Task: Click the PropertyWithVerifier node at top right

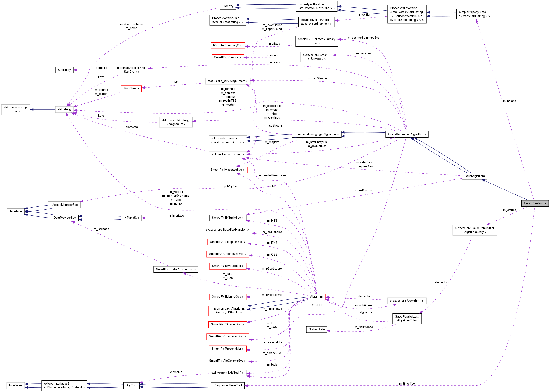Action: [x=407, y=14]
